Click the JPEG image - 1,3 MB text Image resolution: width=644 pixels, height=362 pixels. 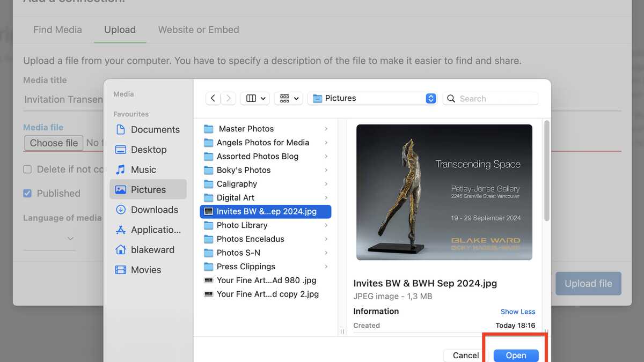click(x=393, y=297)
